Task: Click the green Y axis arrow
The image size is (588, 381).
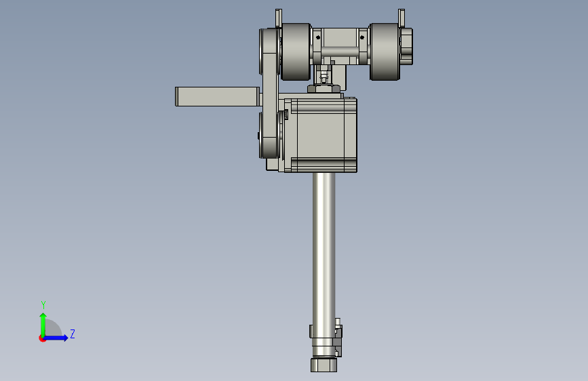Action: (x=43, y=325)
